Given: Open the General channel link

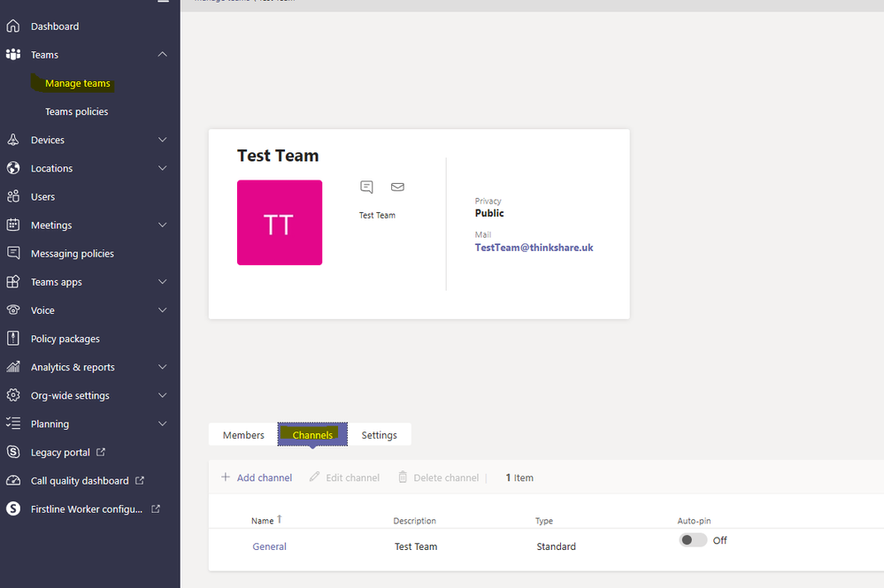Looking at the screenshot, I should (270, 546).
